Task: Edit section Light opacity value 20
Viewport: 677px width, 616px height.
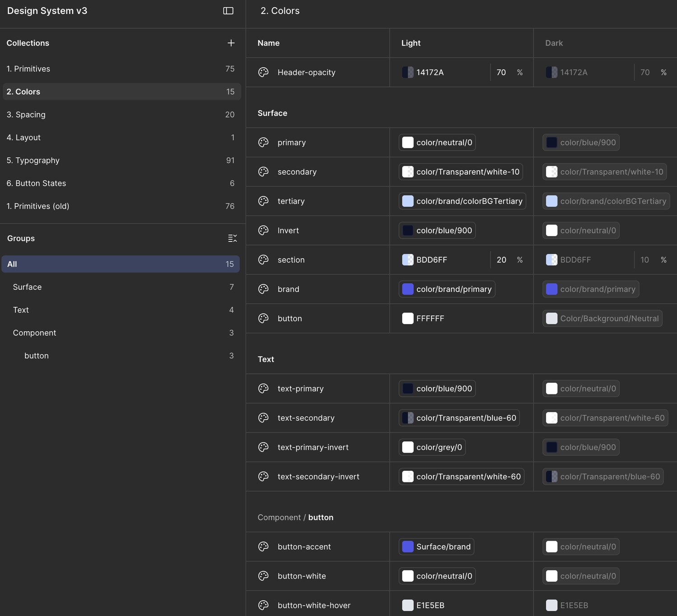Action: 501,259
